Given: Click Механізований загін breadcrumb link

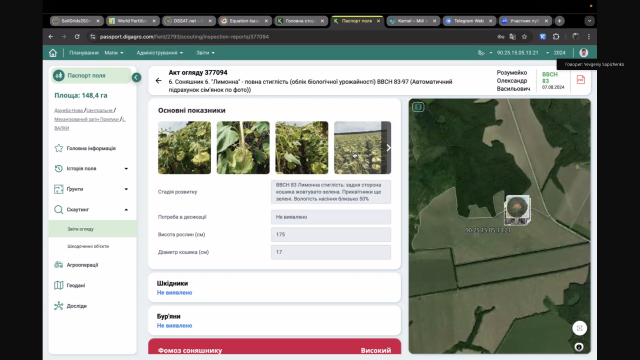Looking at the screenshot, I should pos(87,119).
